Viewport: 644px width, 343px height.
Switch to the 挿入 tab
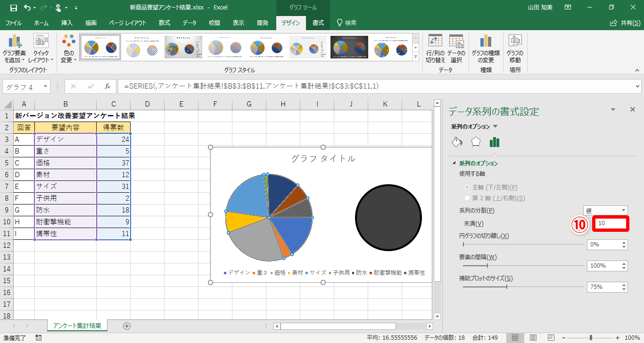67,23
